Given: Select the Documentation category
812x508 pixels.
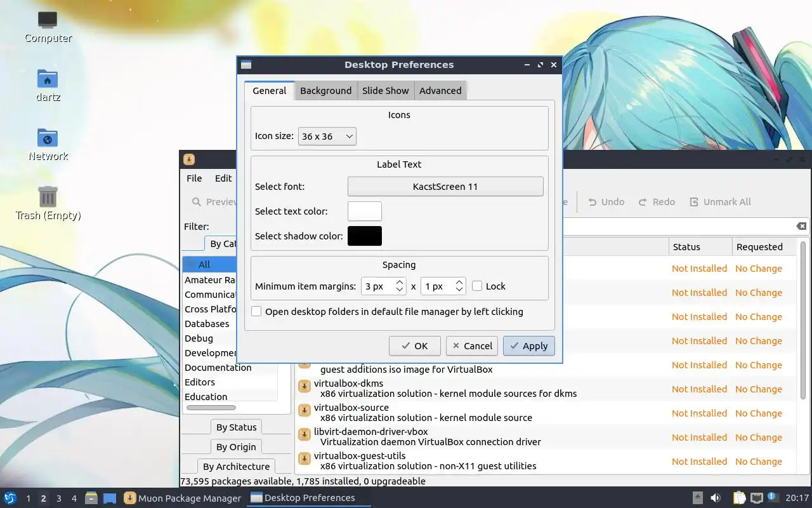Looking at the screenshot, I should click(218, 368).
